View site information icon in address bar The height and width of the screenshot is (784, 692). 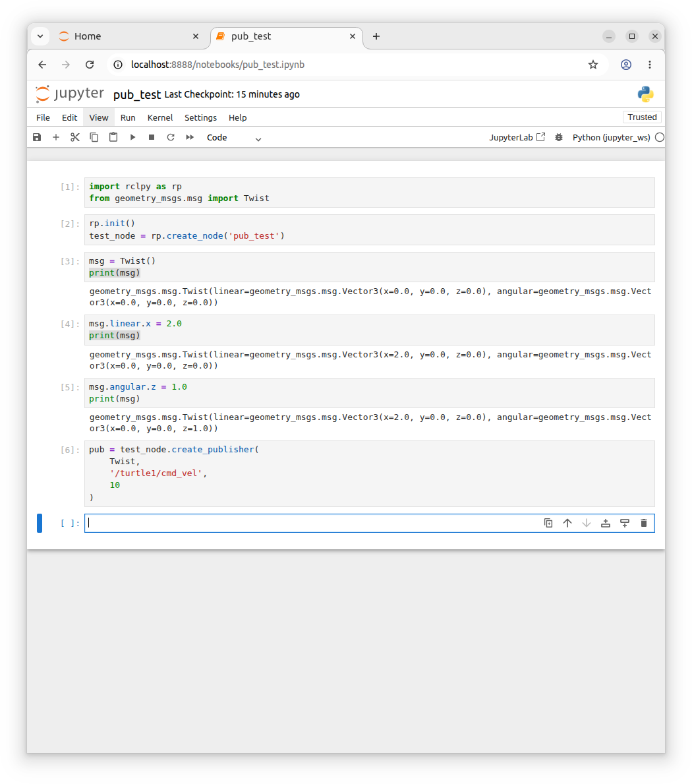[x=118, y=65]
